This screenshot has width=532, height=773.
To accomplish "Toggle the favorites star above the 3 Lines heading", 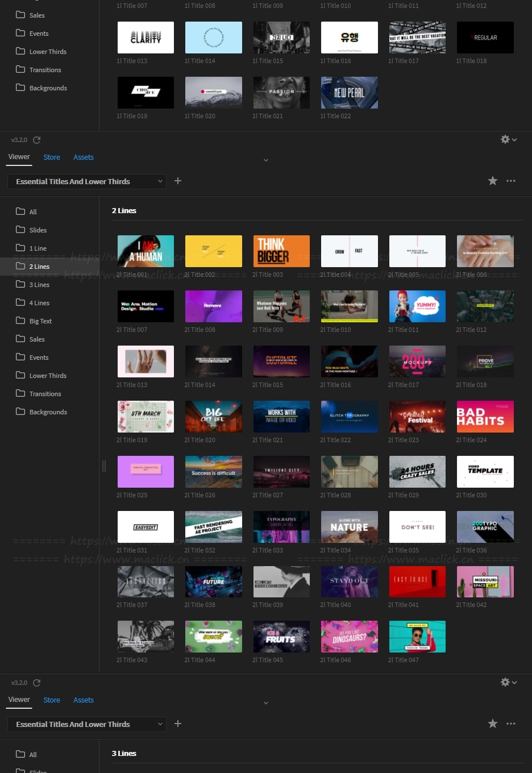I will 493,724.
